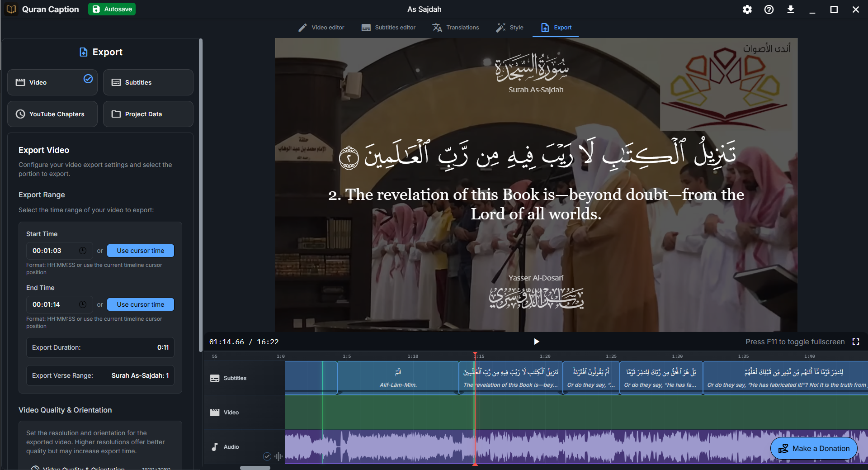Click the Export Range heading
The height and width of the screenshot is (470, 868).
[x=42, y=195]
